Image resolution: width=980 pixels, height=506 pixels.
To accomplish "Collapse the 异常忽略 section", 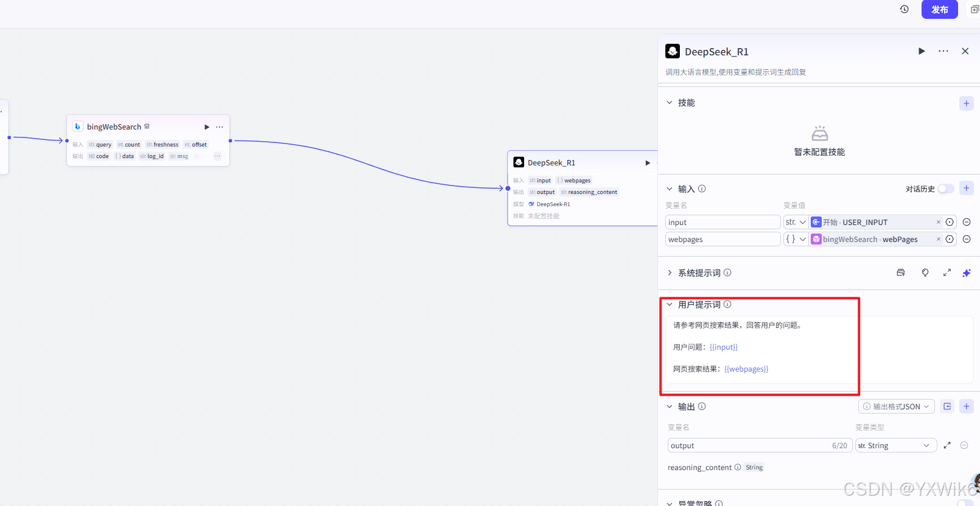I will [x=670, y=503].
